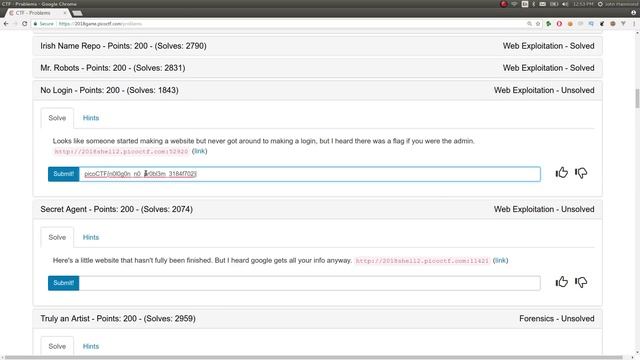Select the Solve tab under No Login
Screen dimensions: 640x360
(x=57, y=118)
